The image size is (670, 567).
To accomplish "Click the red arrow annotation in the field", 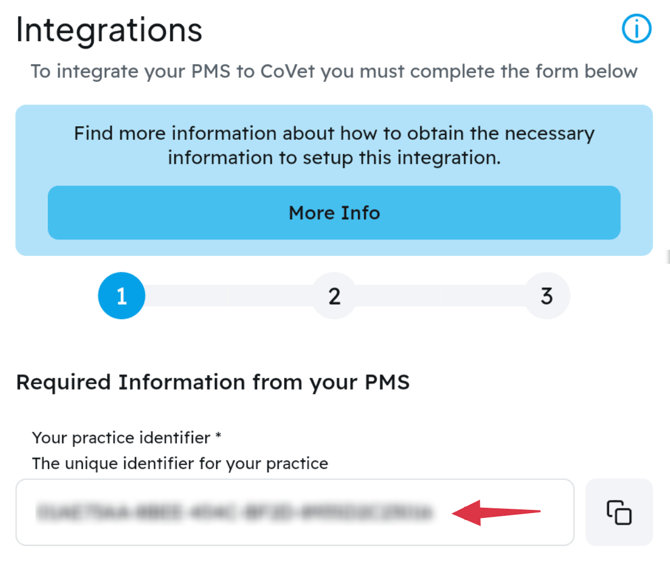I will click(496, 512).
